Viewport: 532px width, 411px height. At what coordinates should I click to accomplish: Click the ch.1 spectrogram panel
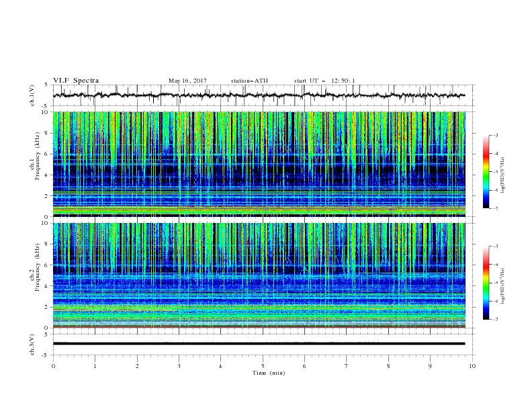[259, 164]
